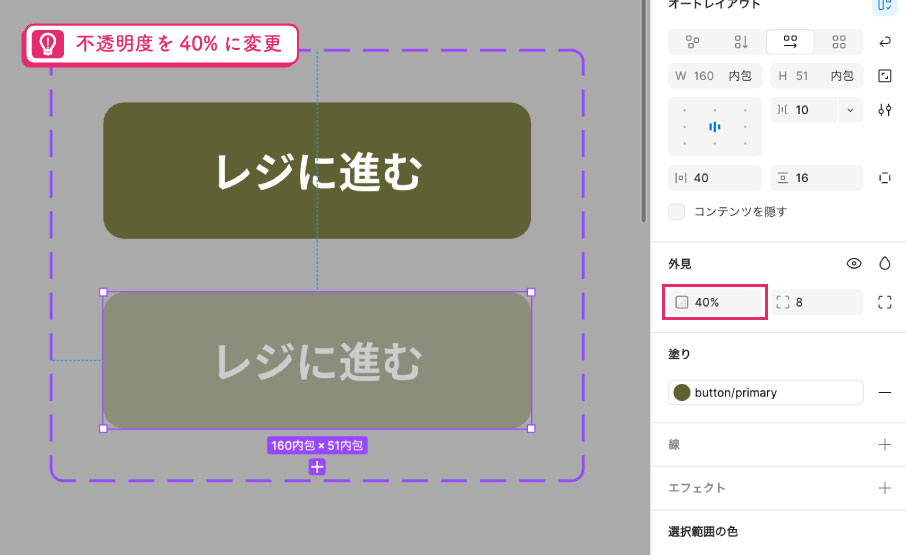This screenshot has height=555, width=906.
Task: Click the resize-to-fit icon beside height
Action: pyautogui.click(x=885, y=76)
